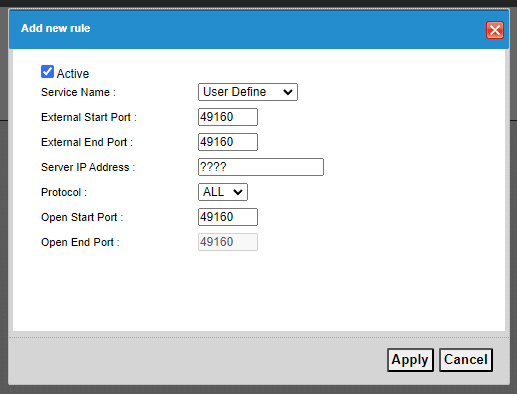The height and width of the screenshot is (394, 517).
Task: Click the chevron arrow beside ALL
Action: [238, 192]
